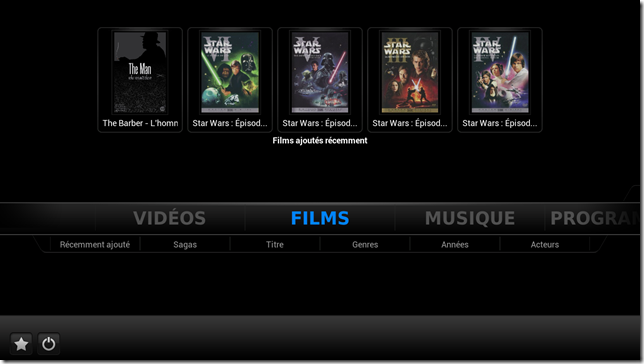
Task: Open the Favourites star icon
Action: (x=21, y=343)
